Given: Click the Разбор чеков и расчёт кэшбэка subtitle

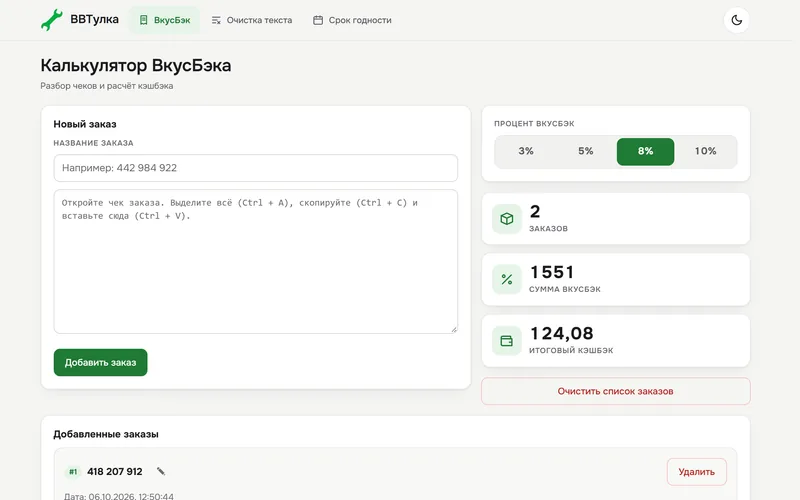Looking at the screenshot, I should point(107,86).
